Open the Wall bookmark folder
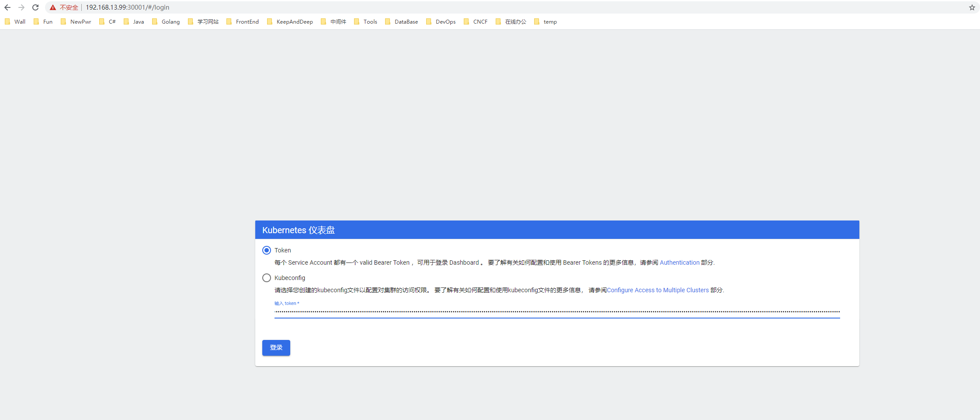 coord(15,21)
